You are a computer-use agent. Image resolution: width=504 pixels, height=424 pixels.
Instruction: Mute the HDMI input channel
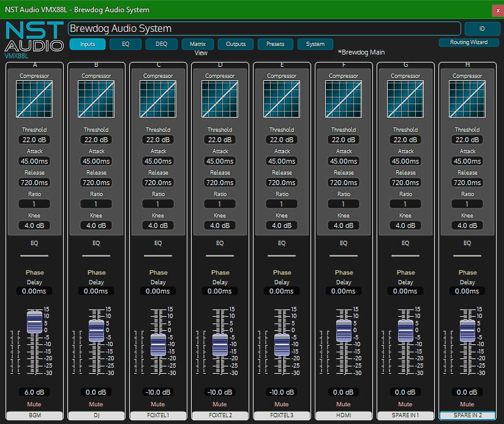coord(344,404)
